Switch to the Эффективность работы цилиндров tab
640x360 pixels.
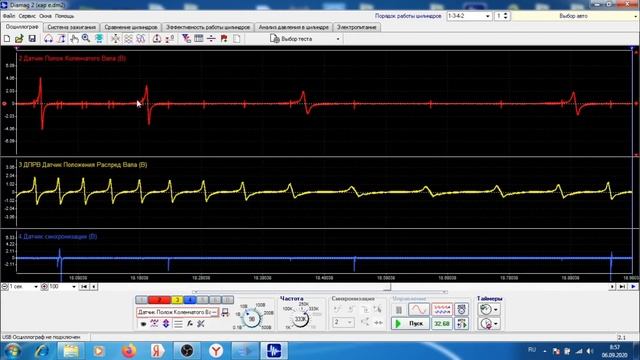[x=208, y=27]
